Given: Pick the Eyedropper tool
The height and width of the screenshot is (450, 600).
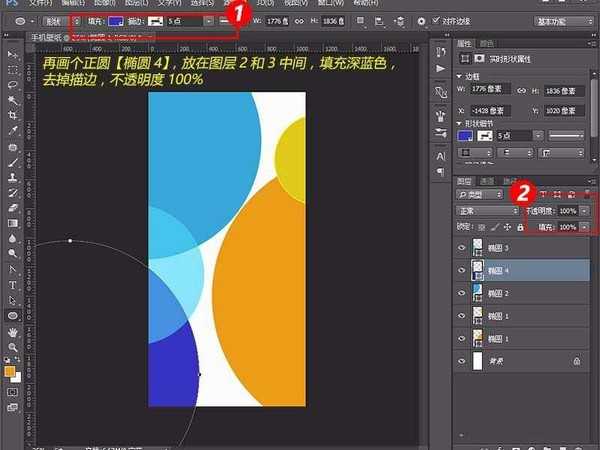Looking at the screenshot, I should point(13,130).
